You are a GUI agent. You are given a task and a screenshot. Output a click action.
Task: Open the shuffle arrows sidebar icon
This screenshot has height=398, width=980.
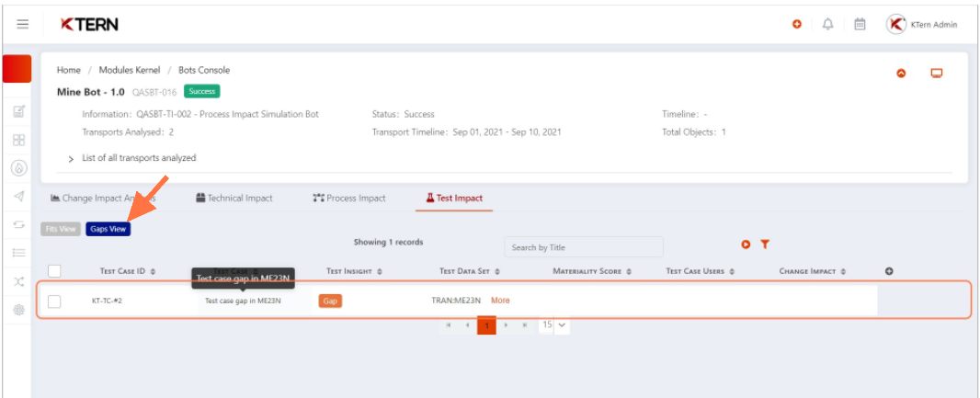pos(18,282)
